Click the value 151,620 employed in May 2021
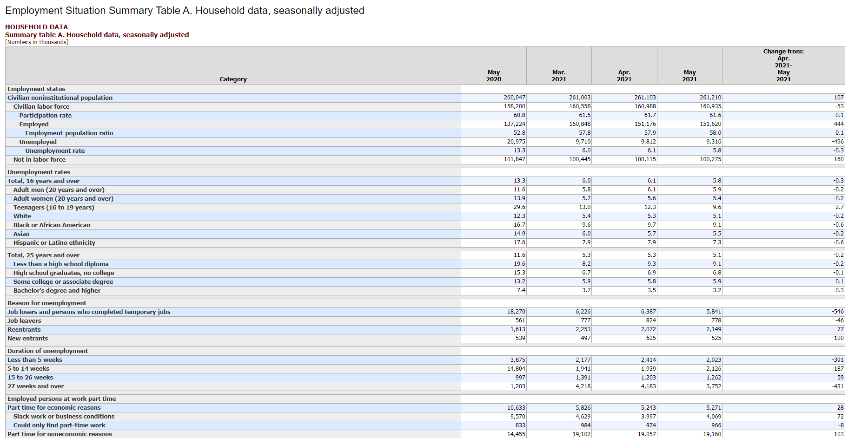 tap(710, 124)
